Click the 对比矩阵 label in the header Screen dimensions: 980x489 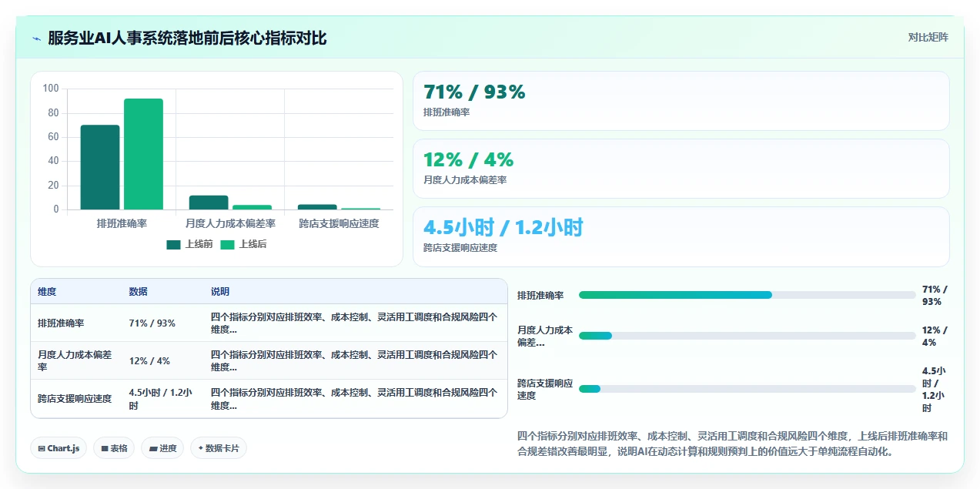[x=928, y=37]
